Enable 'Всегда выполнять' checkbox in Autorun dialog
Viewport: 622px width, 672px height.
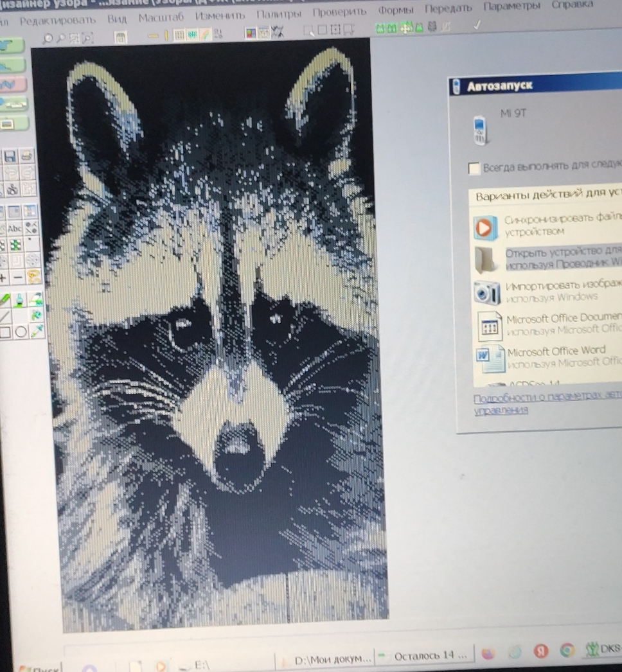(474, 169)
